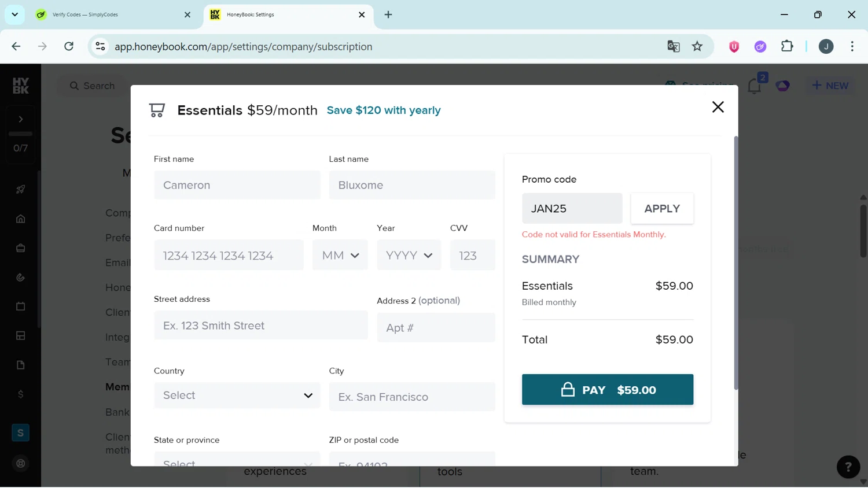Click the Street address field
The width and height of the screenshot is (868, 488).
[261, 326]
